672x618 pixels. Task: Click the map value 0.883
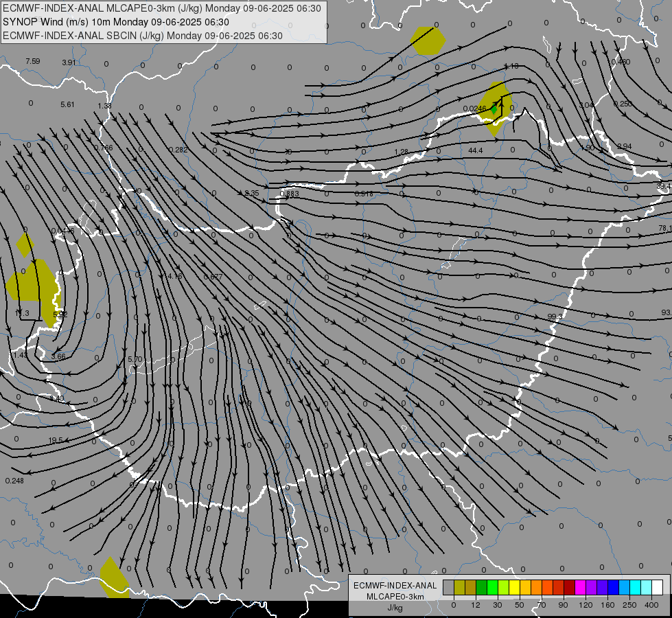(289, 194)
